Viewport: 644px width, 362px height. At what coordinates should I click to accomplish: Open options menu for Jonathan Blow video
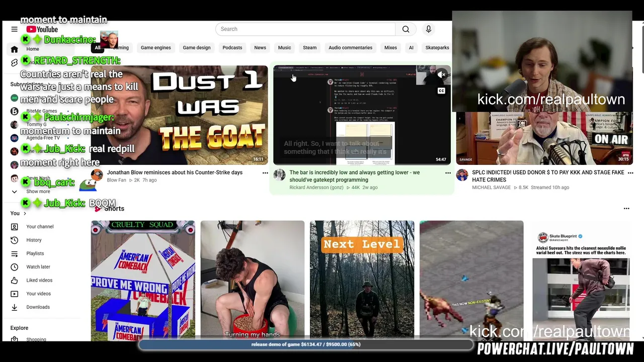pos(265,173)
